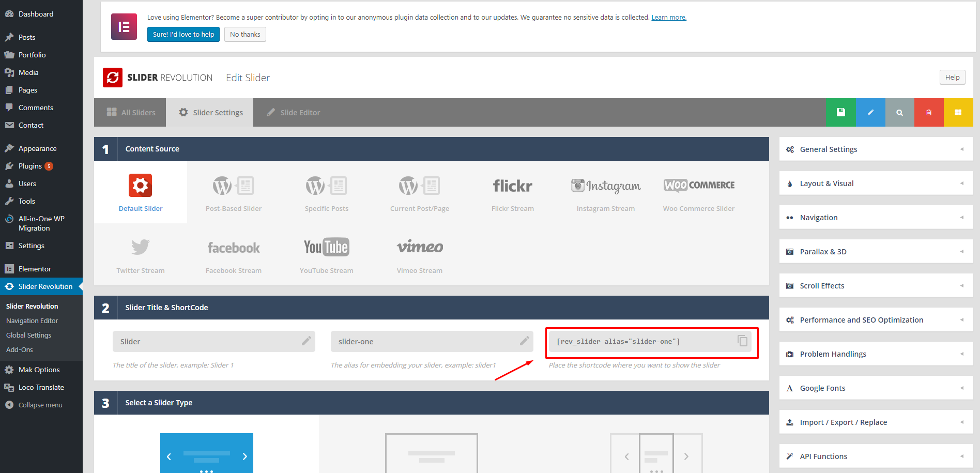Click the gray magnifier preview icon
980x473 pixels.
[900, 112]
